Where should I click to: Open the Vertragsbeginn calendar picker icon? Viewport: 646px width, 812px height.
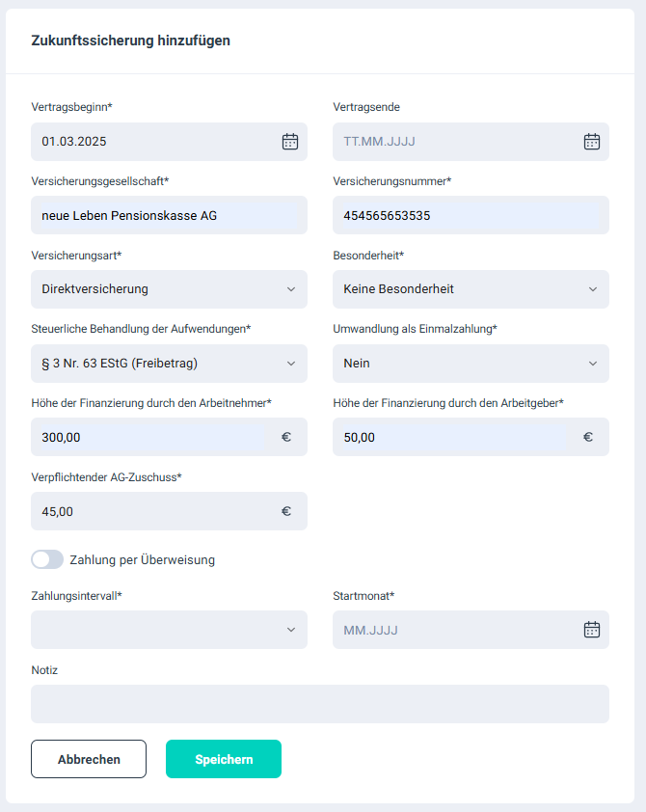click(x=289, y=142)
